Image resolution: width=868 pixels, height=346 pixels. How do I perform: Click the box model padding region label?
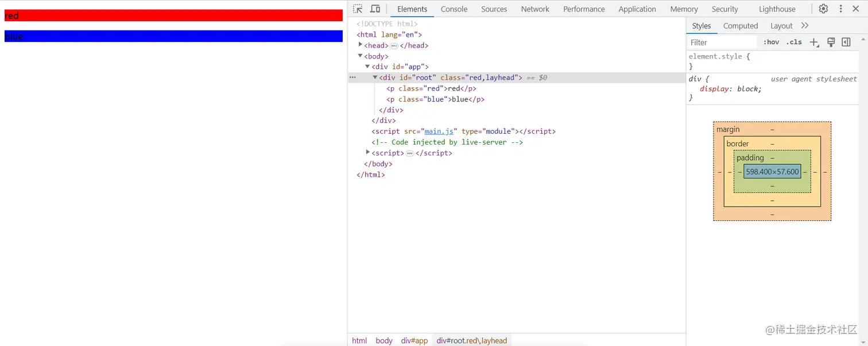click(750, 158)
